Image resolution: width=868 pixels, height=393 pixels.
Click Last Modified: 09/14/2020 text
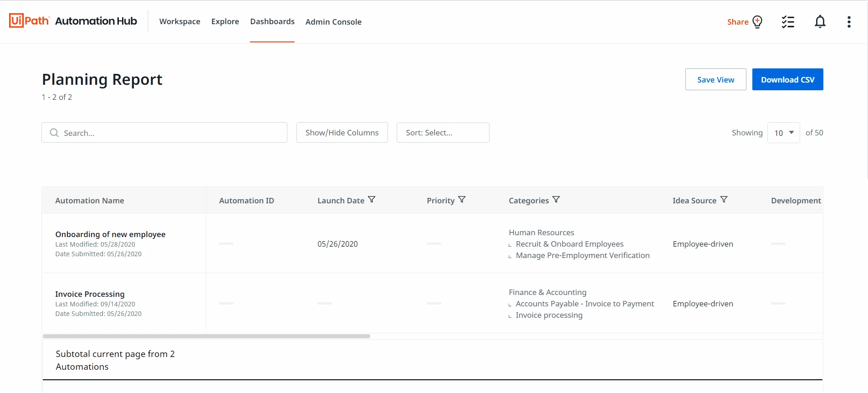(x=95, y=304)
